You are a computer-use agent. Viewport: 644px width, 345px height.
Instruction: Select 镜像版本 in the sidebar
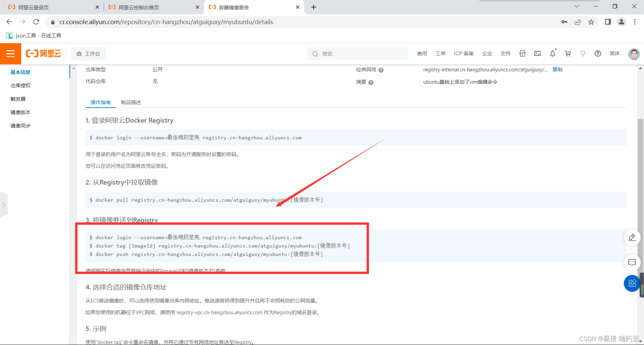tap(20, 112)
